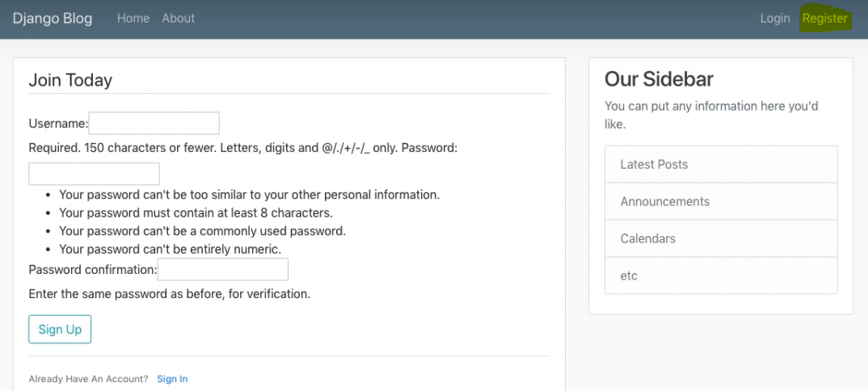
Task: Select the highlighted Register link
Action: point(824,19)
